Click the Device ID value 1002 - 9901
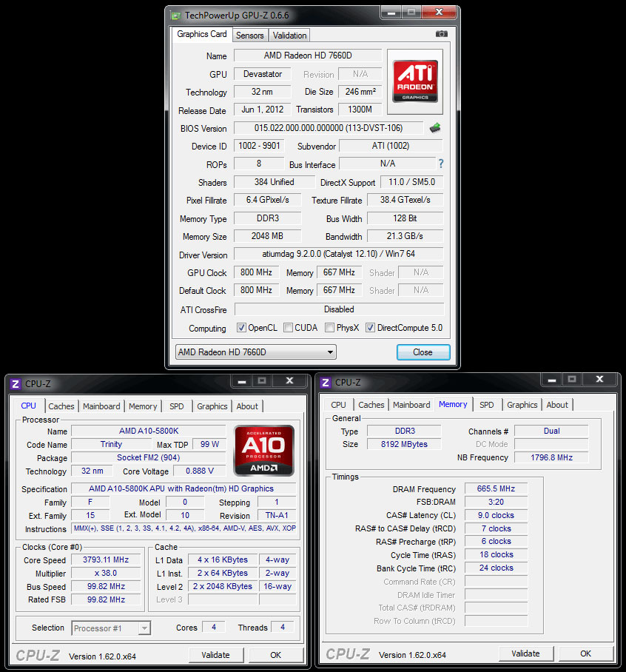626x672 pixels. coord(259,146)
